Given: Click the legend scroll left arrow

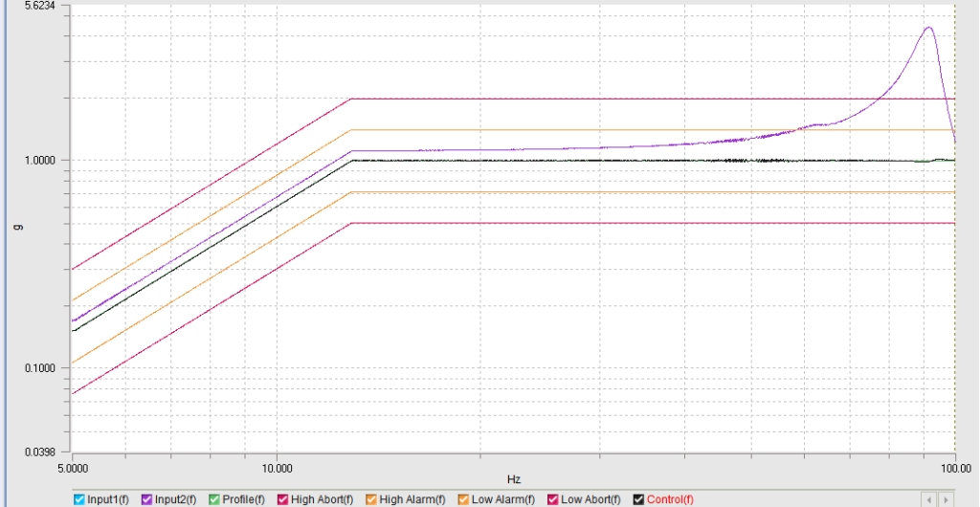Looking at the screenshot, I should pyautogui.click(x=927, y=499).
